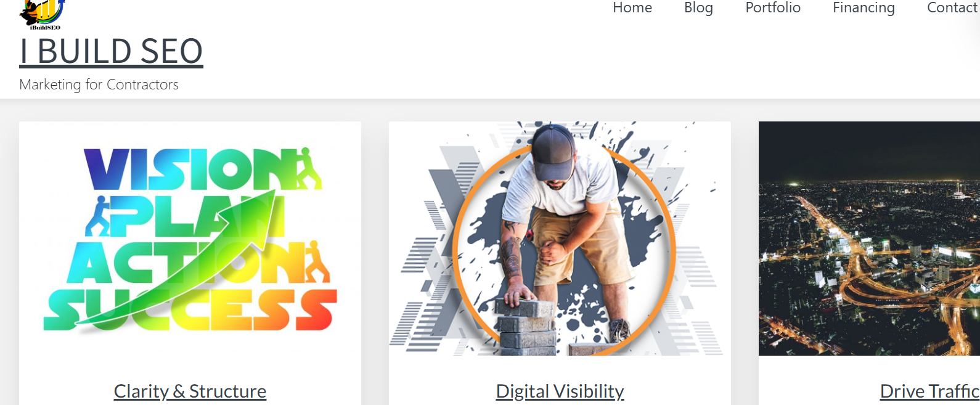Viewport: 980px width, 405px height.
Task: Click the word SUCCESS in the graphic
Action: [x=190, y=308]
